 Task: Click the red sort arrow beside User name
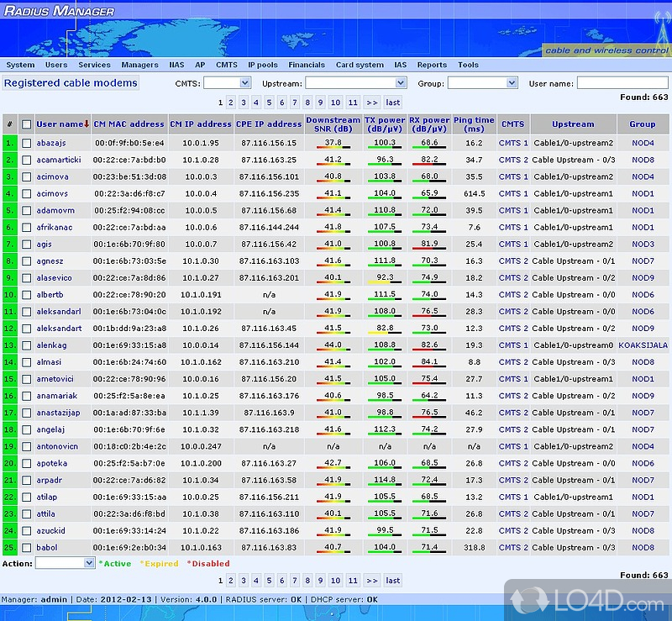[x=87, y=124]
